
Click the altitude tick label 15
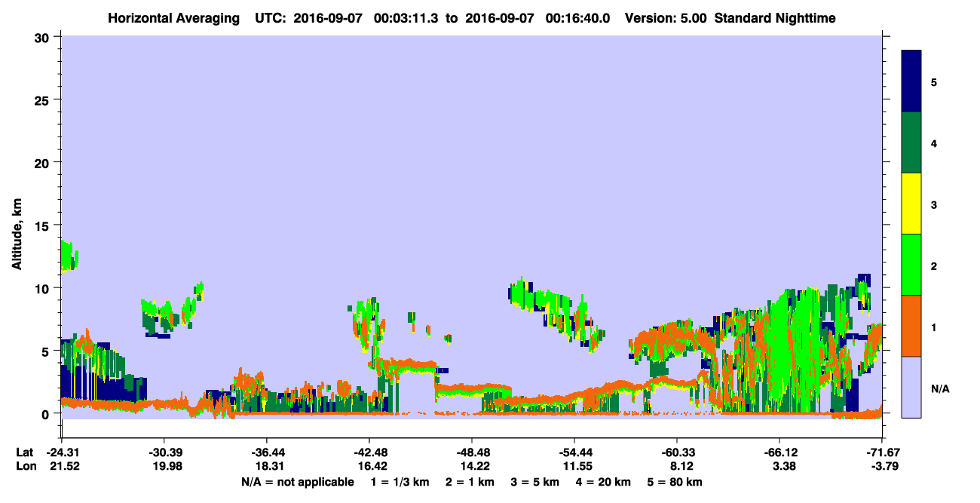pyautogui.click(x=44, y=225)
